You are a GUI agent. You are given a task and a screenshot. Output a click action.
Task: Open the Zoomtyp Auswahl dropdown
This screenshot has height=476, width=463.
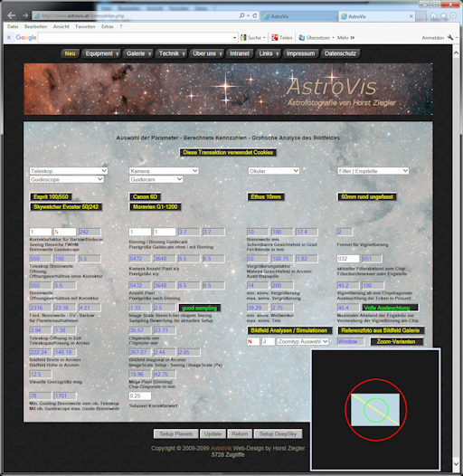pos(303,341)
